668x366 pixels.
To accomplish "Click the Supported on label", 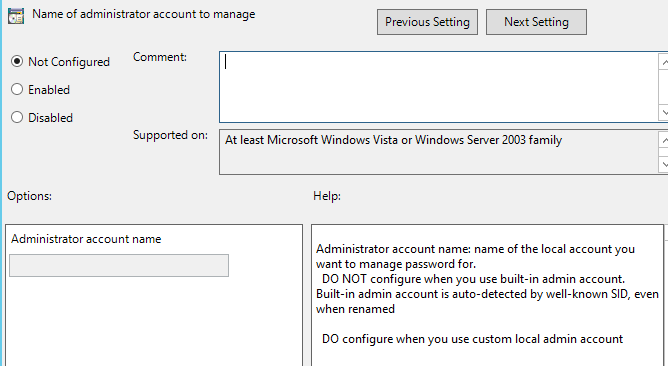I will coord(170,135).
